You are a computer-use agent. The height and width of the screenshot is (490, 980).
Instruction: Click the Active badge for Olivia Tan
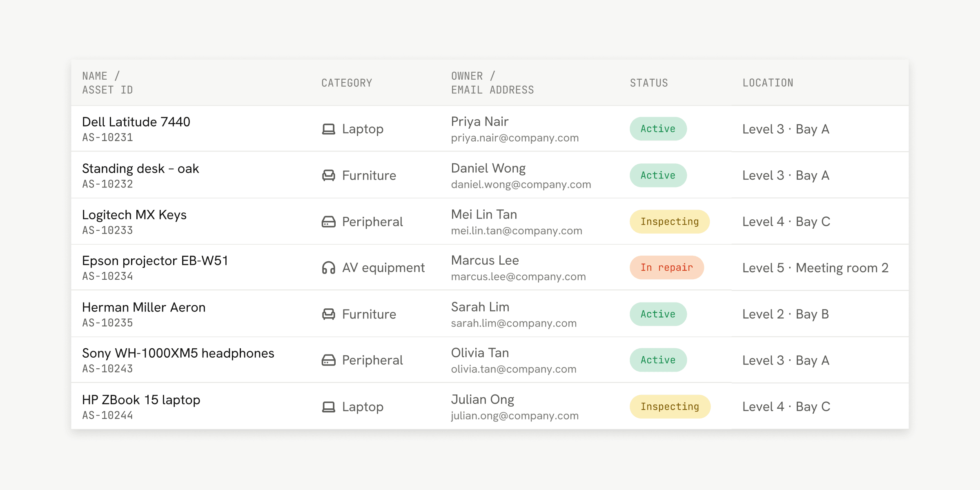[658, 360]
